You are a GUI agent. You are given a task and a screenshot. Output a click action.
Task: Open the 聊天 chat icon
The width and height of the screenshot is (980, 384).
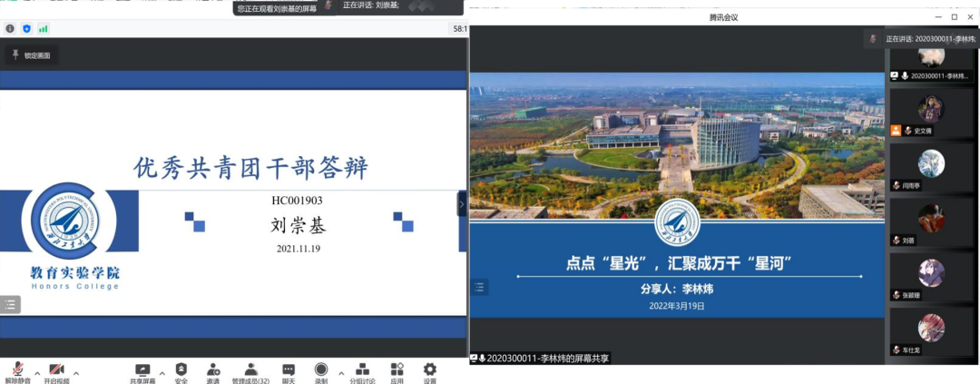click(289, 372)
